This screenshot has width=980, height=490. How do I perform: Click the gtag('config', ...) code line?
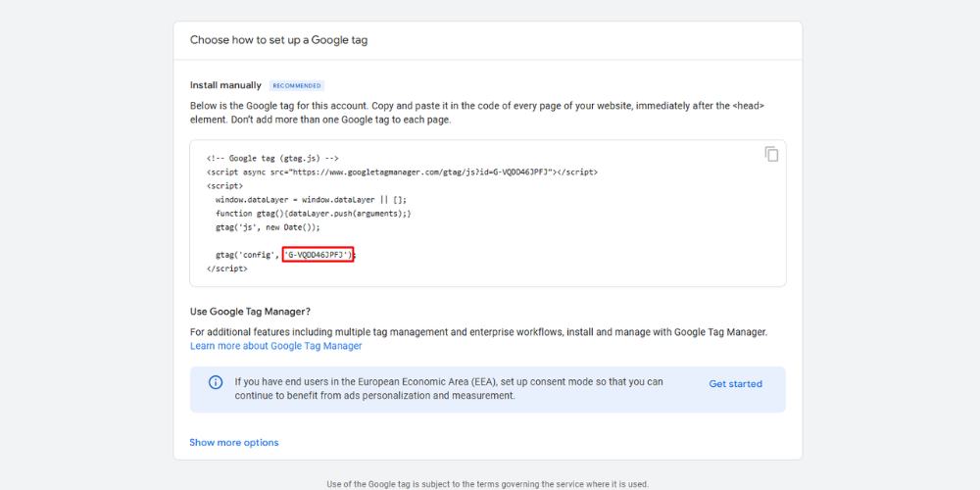(x=285, y=255)
